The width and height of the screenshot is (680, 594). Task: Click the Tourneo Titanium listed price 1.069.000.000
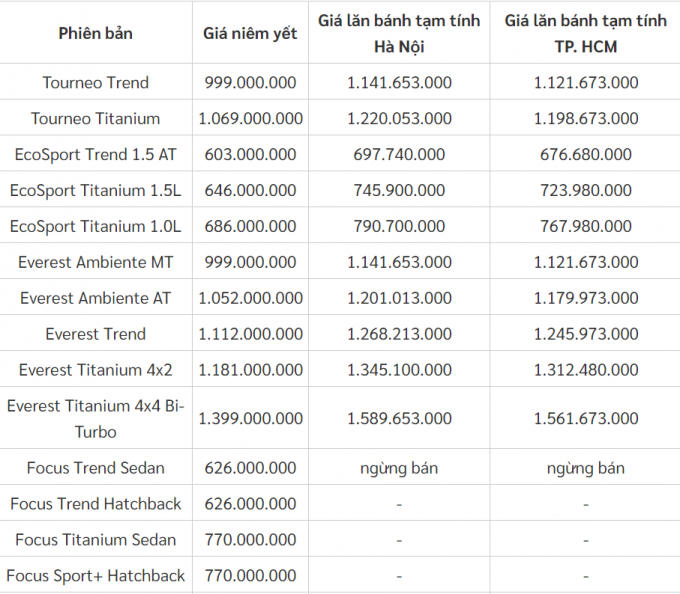[x=251, y=118]
